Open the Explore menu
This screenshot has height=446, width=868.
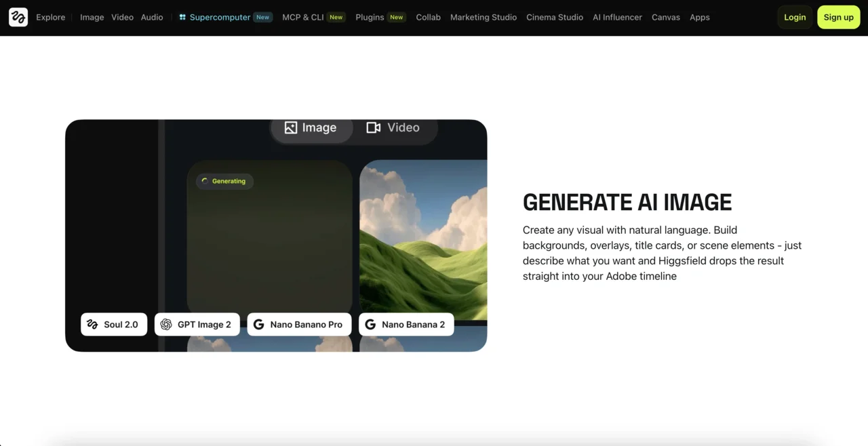coord(51,18)
